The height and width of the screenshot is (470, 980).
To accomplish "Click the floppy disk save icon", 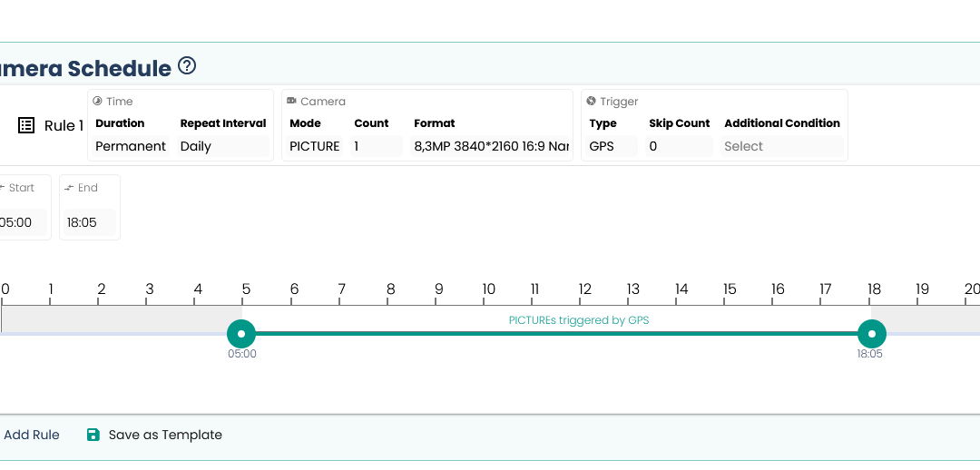I will (x=93, y=435).
